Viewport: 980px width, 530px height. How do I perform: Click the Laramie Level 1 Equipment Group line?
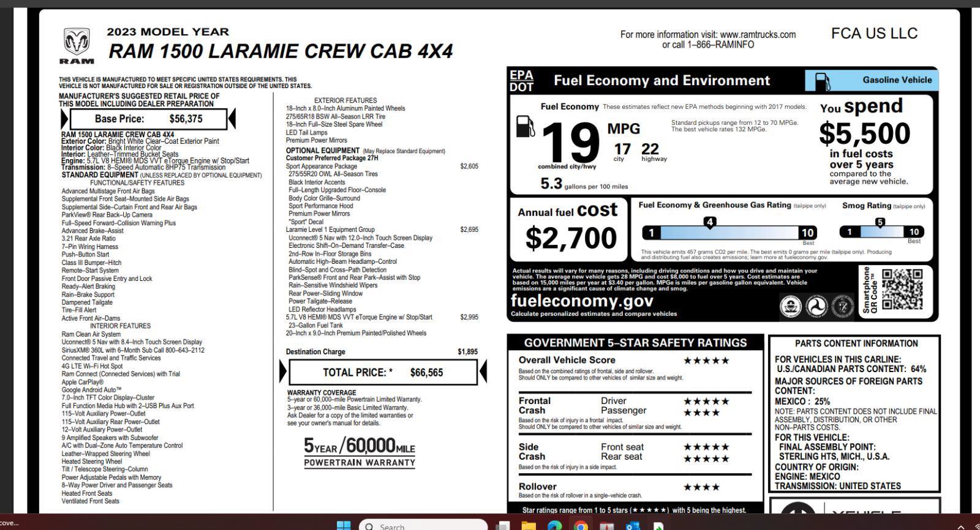coord(382,230)
